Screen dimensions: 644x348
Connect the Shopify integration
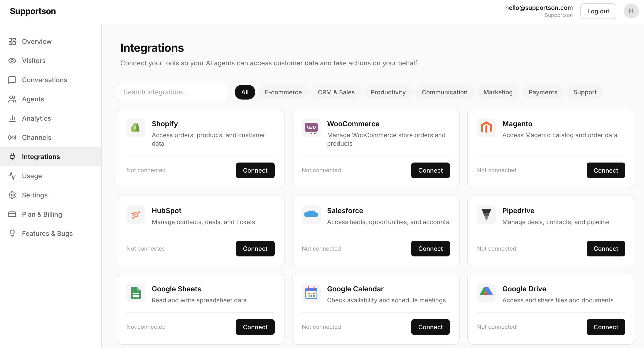pyautogui.click(x=255, y=170)
